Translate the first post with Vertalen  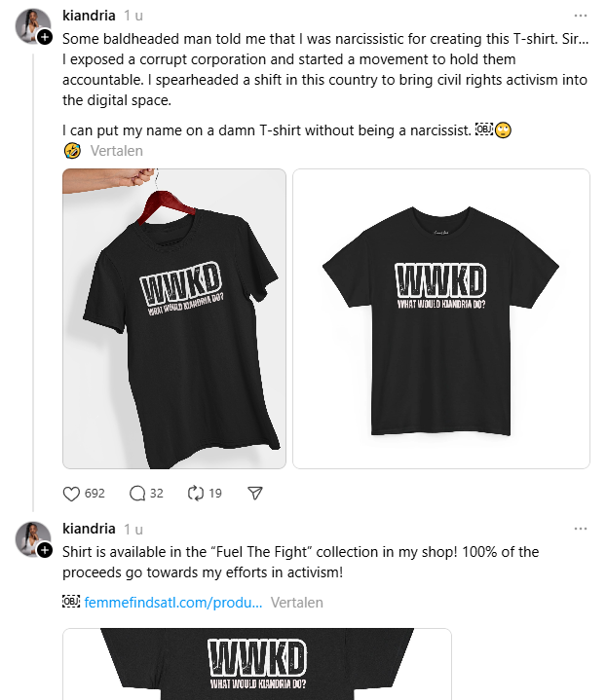coord(117,151)
